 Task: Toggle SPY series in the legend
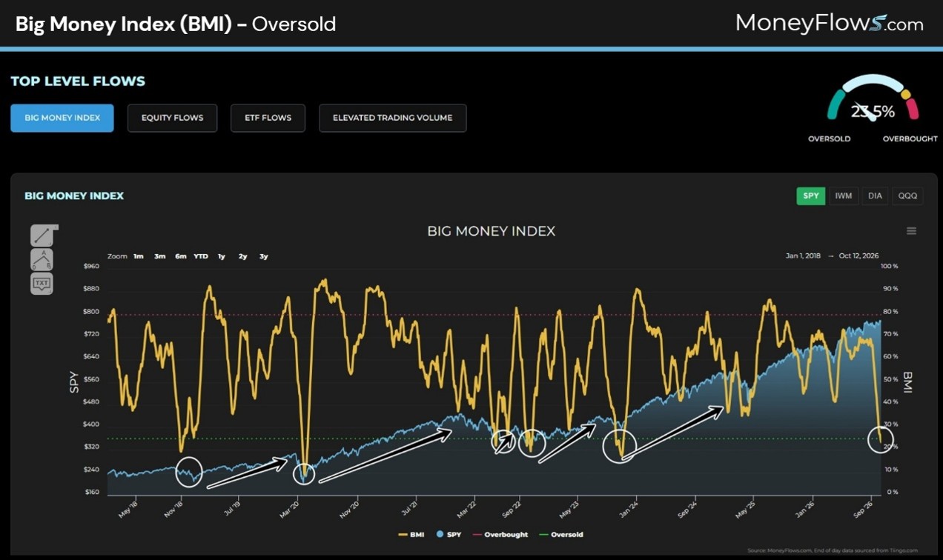coord(448,534)
